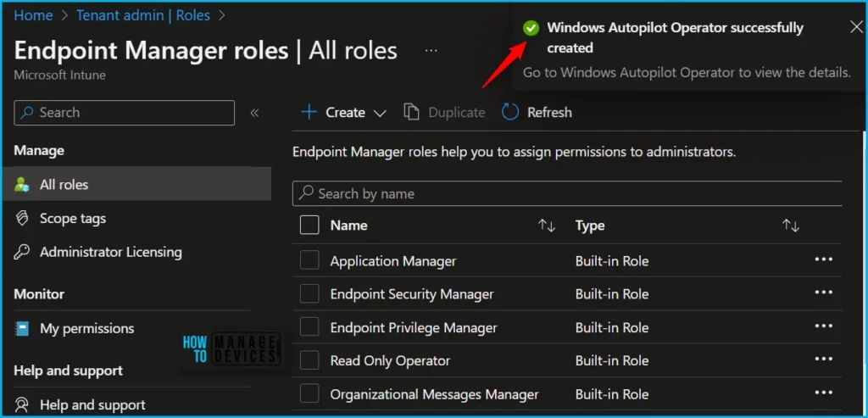
Task: Click the All roles people icon
Action: [21, 184]
